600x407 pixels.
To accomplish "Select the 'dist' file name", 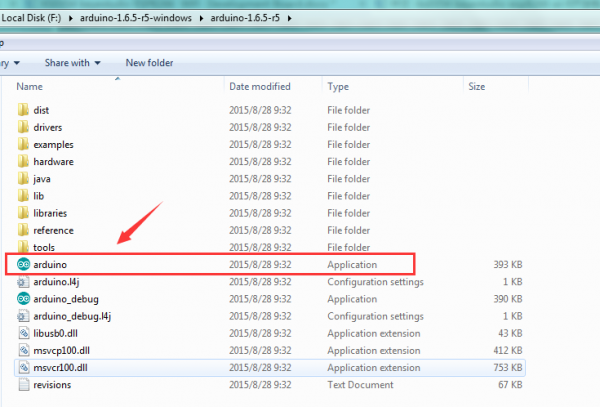I will (41, 110).
